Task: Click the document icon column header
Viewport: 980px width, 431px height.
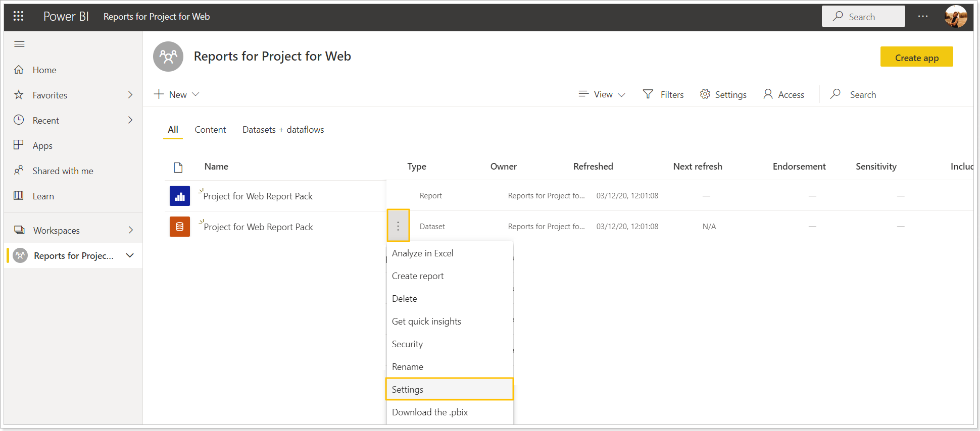Action: 178,168
